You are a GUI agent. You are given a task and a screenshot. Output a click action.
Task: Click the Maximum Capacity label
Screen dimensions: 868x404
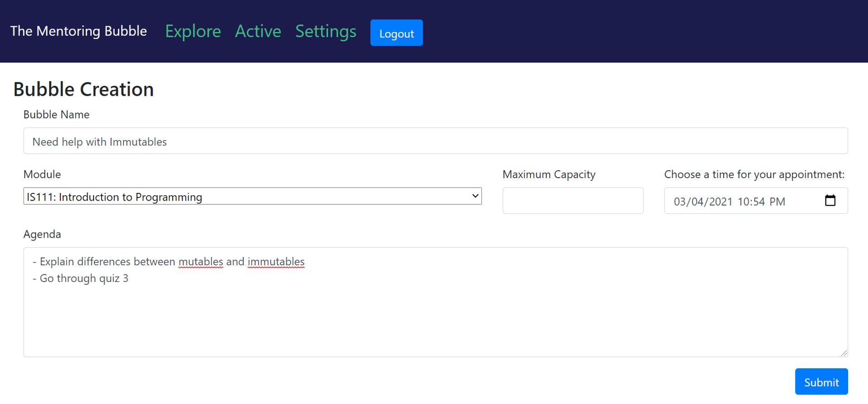tap(549, 174)
